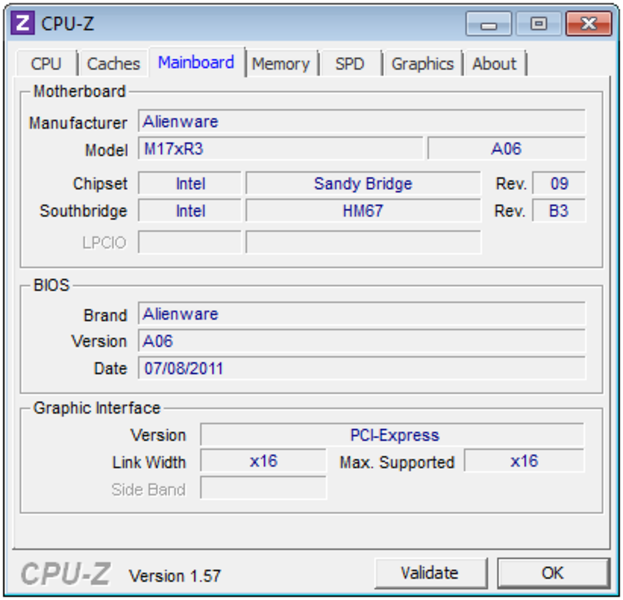This screenshot has width=623, height=600.
Task: Click the CPU-Z title bar text
Action: click(68, 23)
